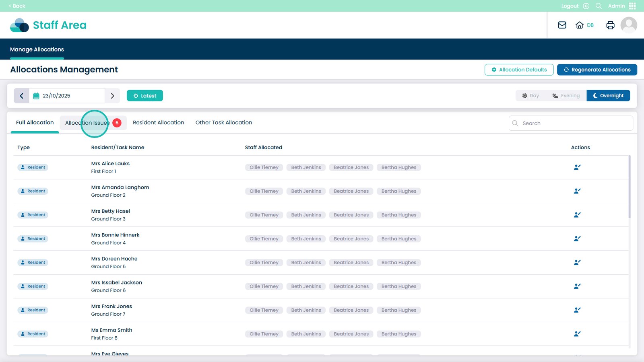Click the search magnifier in top bar
Image resolution: width=644 pixels, height=362 pixels.
pyautogui.click(x=599, y=6)
